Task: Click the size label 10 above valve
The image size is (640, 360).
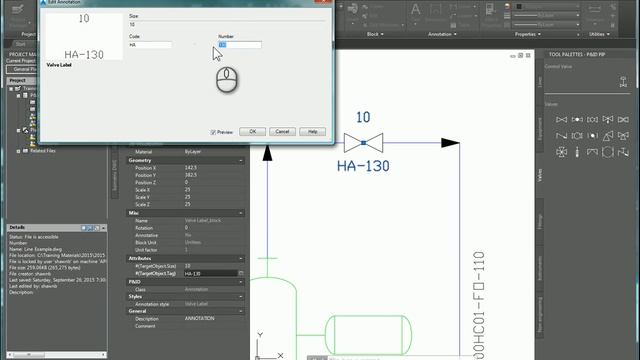Action: (363, 118)
